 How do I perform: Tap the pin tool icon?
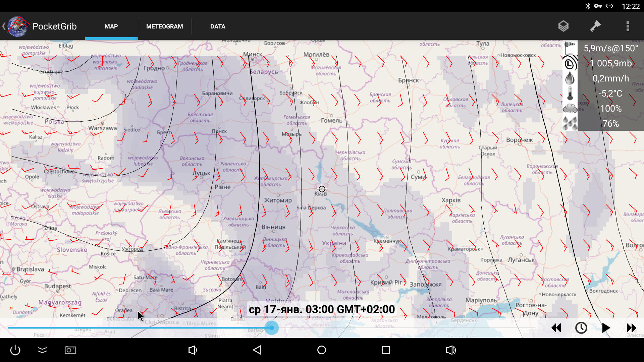point(595,26)
